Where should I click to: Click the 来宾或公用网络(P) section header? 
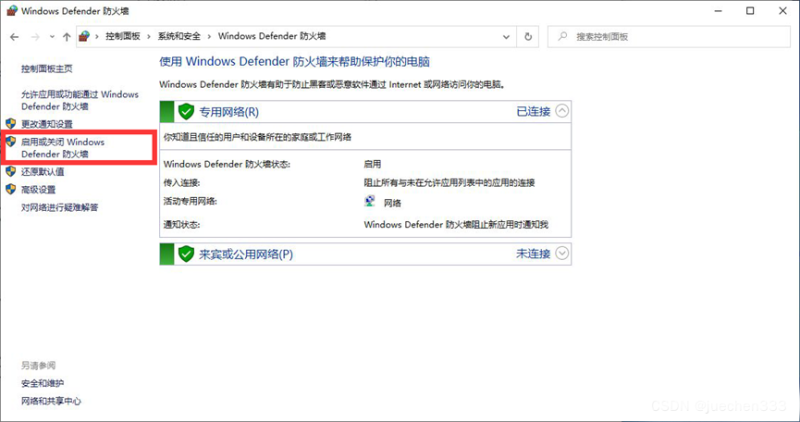pos(365,254)
